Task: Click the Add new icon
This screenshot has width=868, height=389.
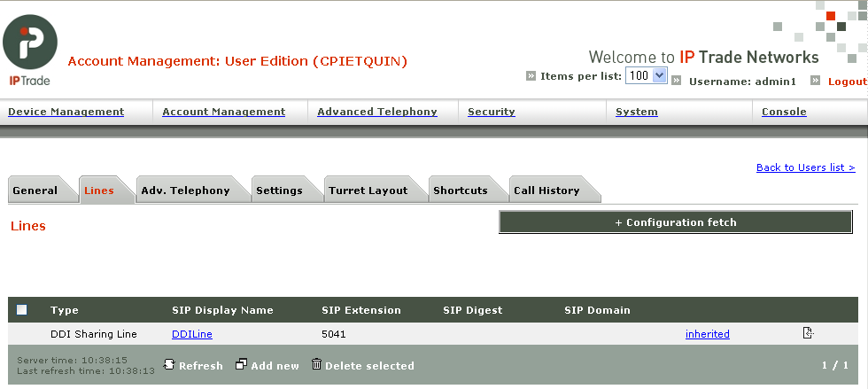Action: pos(241,364)
